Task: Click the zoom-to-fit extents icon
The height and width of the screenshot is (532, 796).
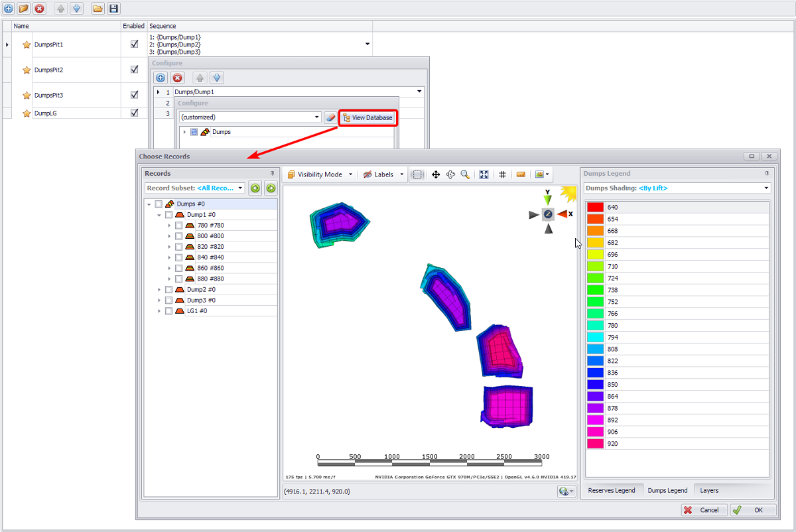Action: [484, 174]
